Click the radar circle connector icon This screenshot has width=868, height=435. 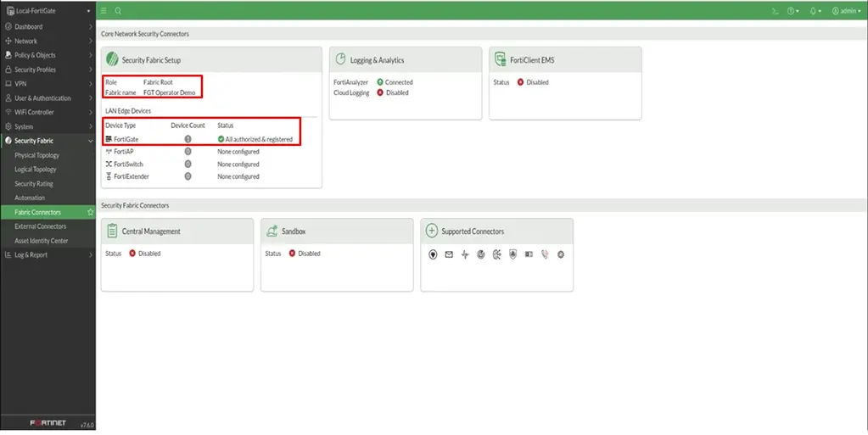pos(481,254)
